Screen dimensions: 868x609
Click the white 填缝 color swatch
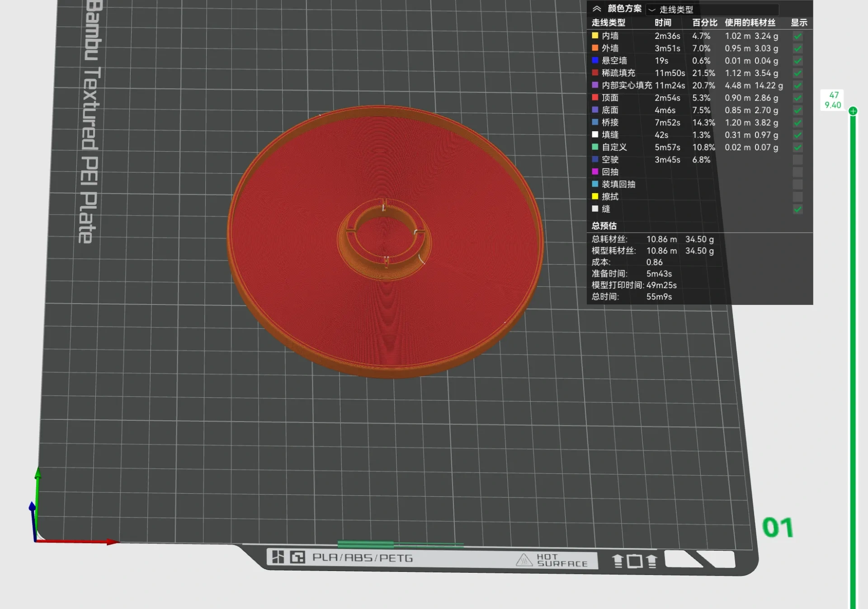[x=595, y=134]
